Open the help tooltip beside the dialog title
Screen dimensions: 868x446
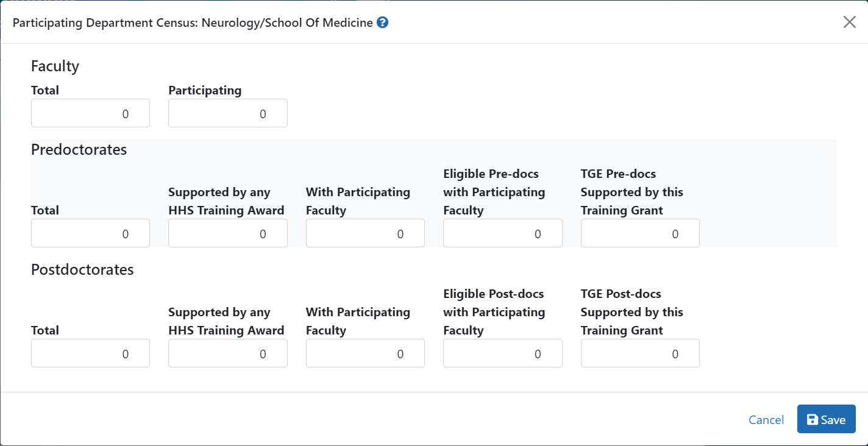pos(382,23)
